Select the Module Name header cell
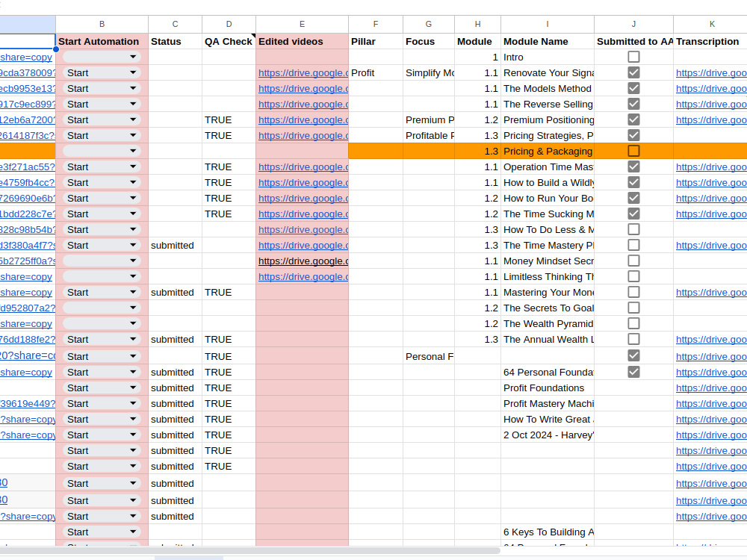747x560 pixels. pyautogui.click(x=548, y=41)
